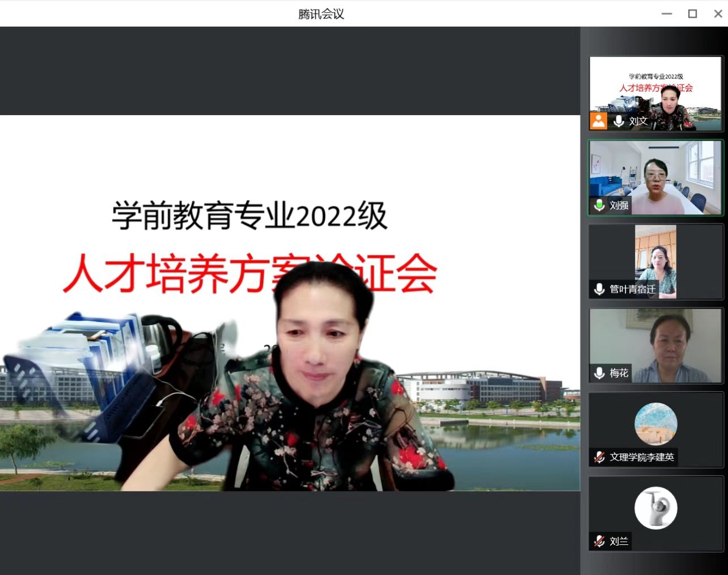Image resolution: width=728 pixels, height=575 pixels.
Task: Click the 刘强 name label
Action: (619, 205)
